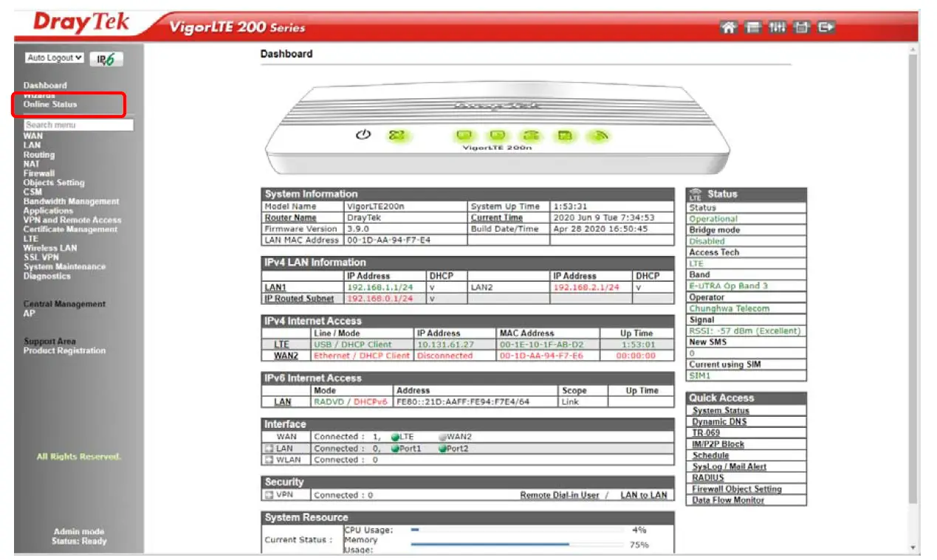Open the AP menu item
The image size is (937, 560).
point(29,314)
